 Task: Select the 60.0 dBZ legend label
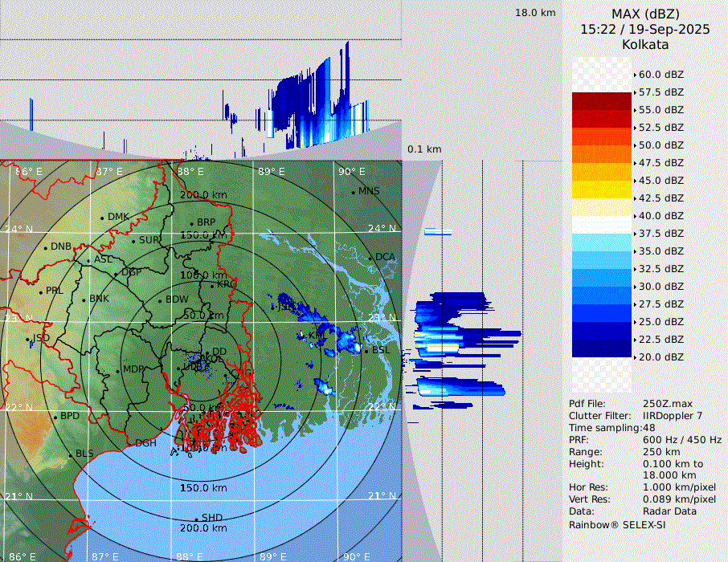(x=661, y=75)
